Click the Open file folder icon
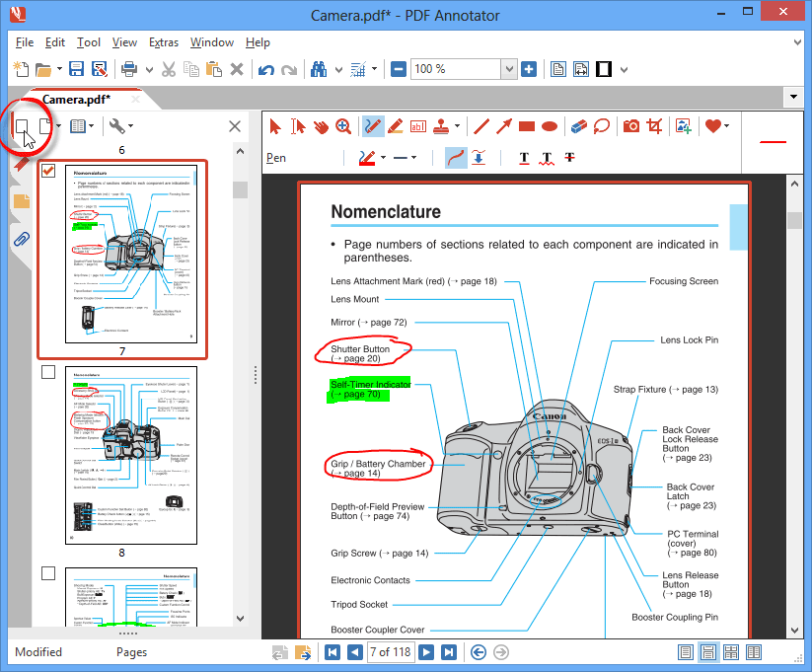 point(43,69)
